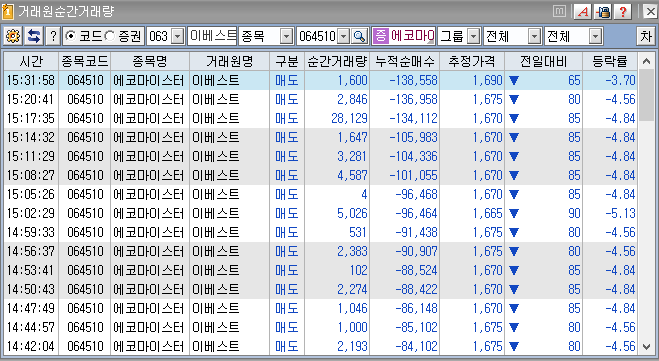Click the down triangle in 15:31:58 row
This screenshot has height=361, width=659.
coord(514,81)
